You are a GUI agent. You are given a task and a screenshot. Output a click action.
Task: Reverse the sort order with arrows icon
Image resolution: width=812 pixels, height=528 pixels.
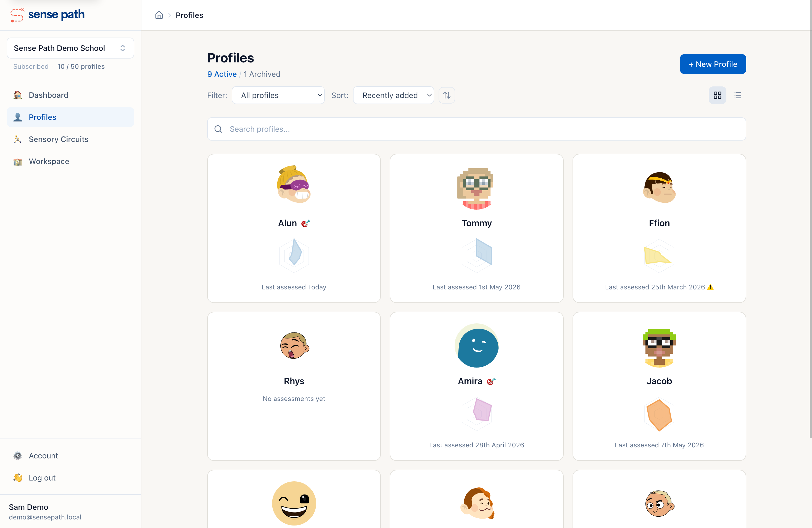[x=447, y=95]
